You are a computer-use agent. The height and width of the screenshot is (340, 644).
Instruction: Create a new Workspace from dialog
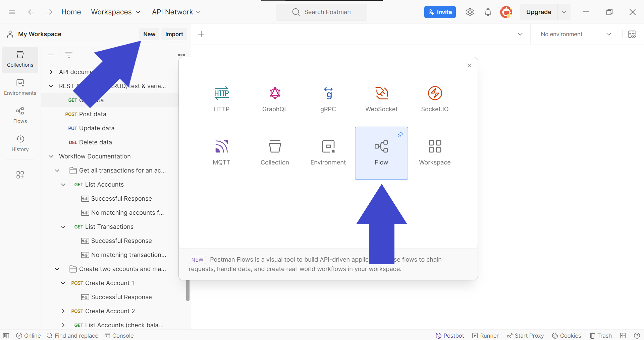435,153
